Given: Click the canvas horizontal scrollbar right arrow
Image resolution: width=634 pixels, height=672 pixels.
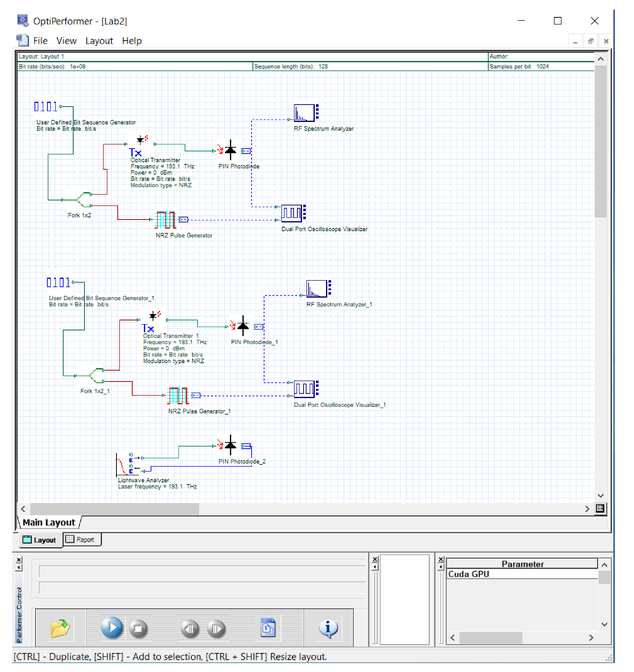Looking at the screenshot, I should [587, 508].
